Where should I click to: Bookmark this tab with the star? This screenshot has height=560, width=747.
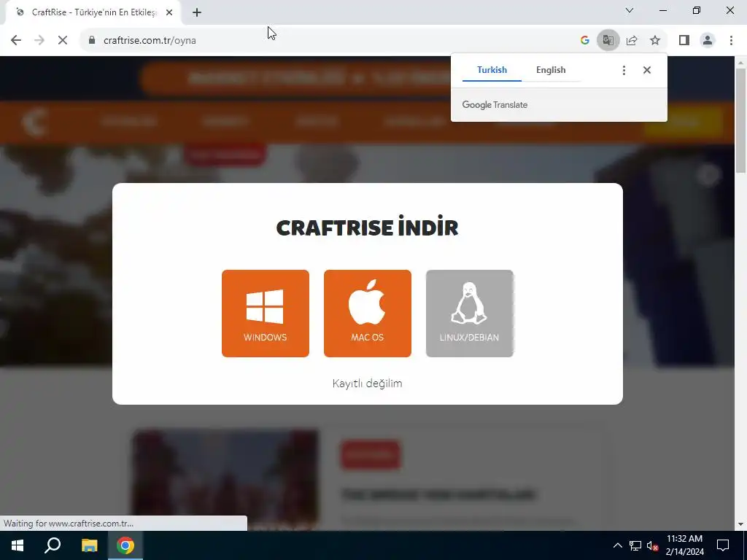click(x=655, y=41)
